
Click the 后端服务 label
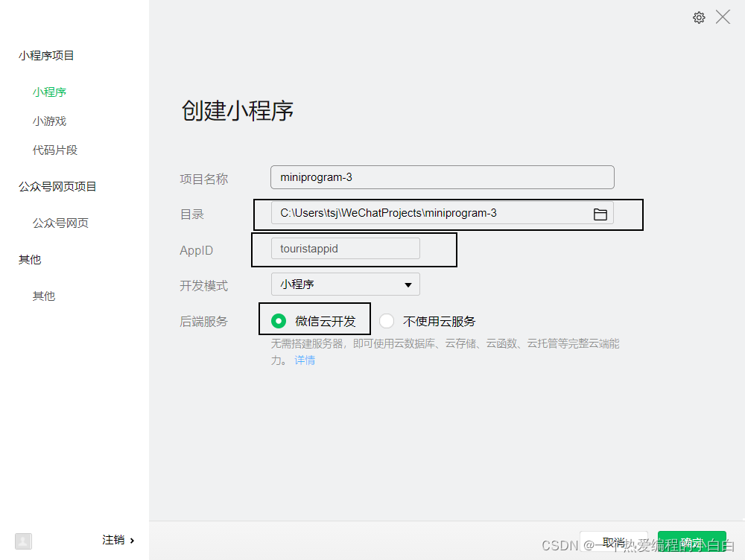click(x=204, y=322)
